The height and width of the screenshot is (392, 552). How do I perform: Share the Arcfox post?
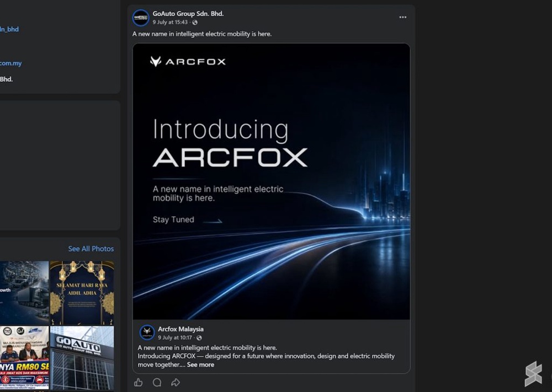[176, 382]
